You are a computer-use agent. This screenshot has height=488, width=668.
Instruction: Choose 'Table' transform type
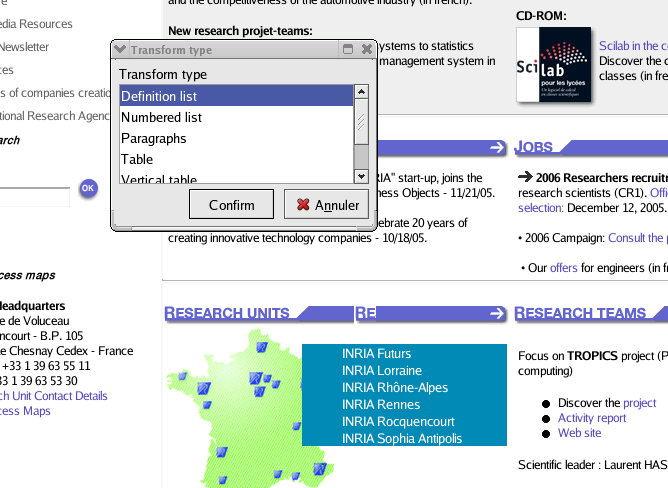click(x=236, y=159)
